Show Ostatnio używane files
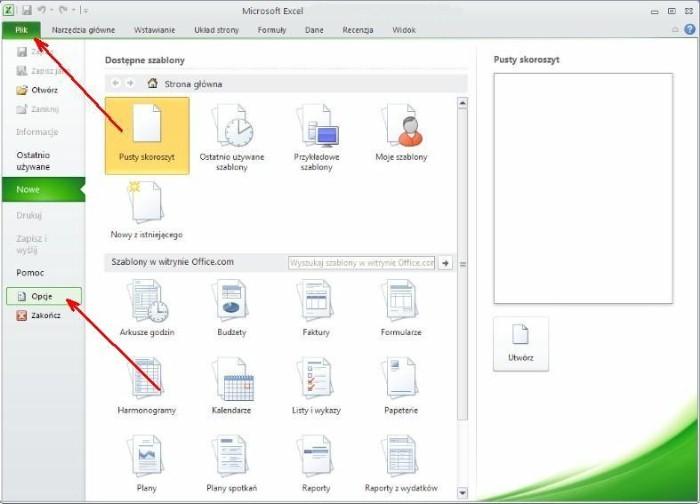Viewport: 700px width, 504px height. [33, 161]
